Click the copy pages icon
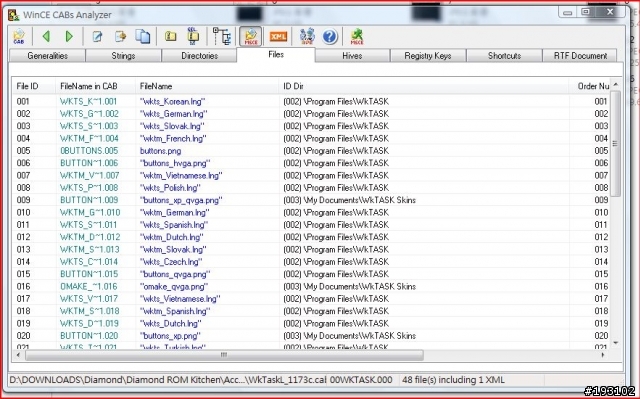Screen dimensions: 640x399 (x=142, y=37)
